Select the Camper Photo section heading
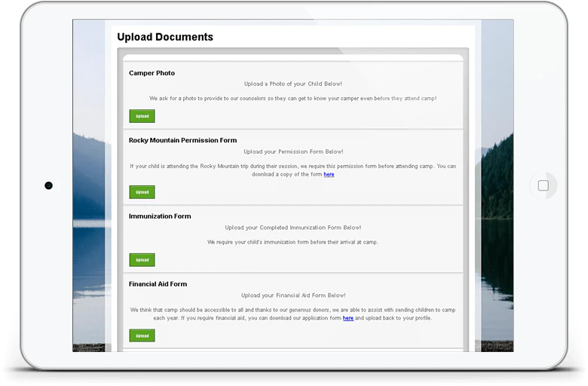This screenshot has width=588, height=386. 152,73
